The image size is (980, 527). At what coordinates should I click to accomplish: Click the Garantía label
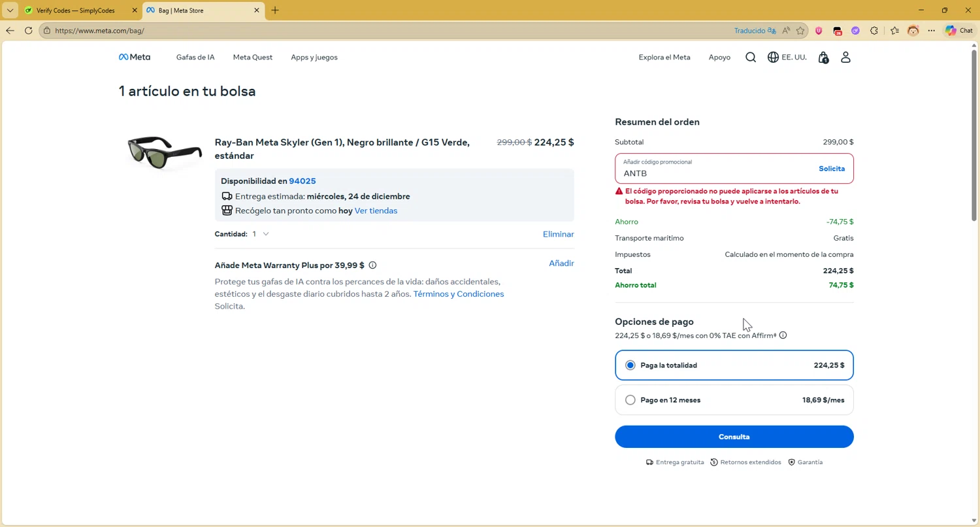point(806,462)
